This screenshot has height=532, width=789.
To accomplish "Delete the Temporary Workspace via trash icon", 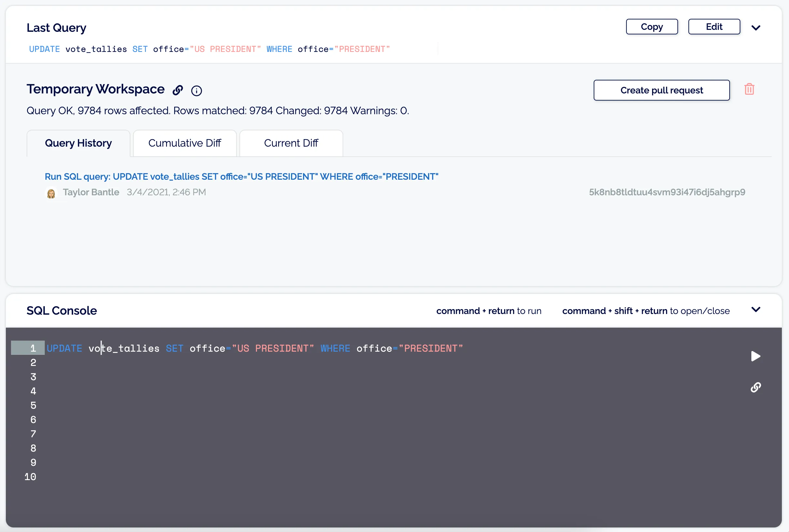I will tap(749, 89).
